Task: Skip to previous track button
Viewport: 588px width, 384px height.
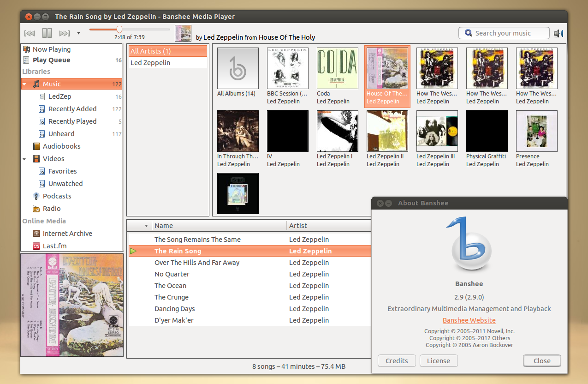Action: [x=30, y=33]
